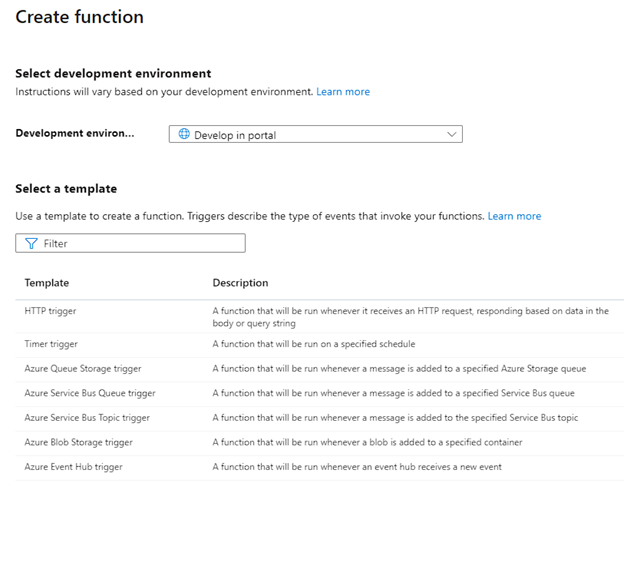Select the Azure Blob Storage trigger
This screenshot has height=569, width=624.
click(79, 442)
